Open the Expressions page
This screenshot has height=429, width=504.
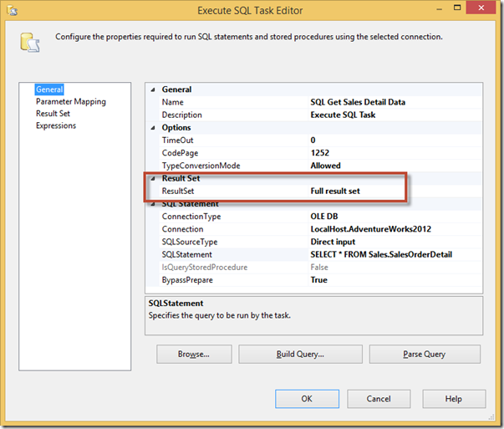(55, 125)
